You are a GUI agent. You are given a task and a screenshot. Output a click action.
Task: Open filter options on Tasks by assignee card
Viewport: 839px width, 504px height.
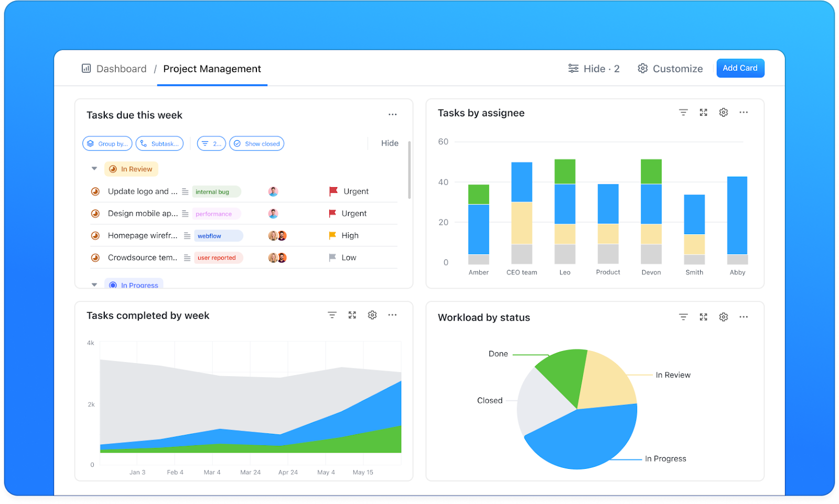[683, 112]
